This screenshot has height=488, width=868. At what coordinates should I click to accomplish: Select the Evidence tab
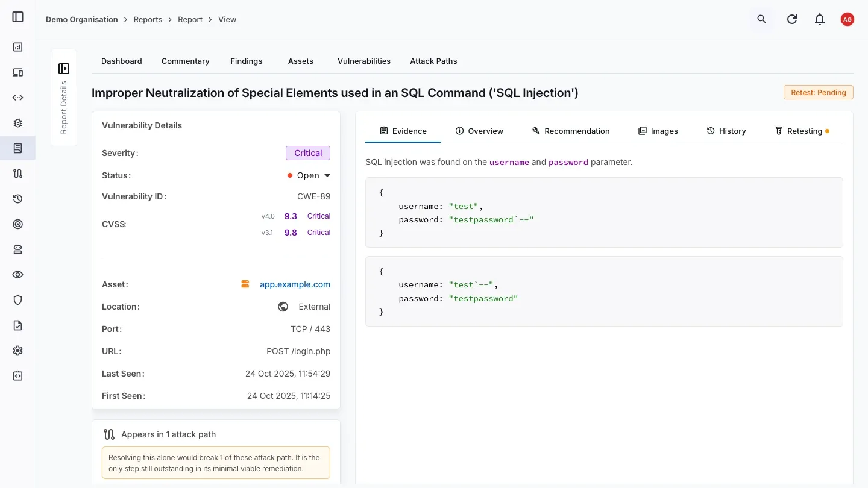403,131
